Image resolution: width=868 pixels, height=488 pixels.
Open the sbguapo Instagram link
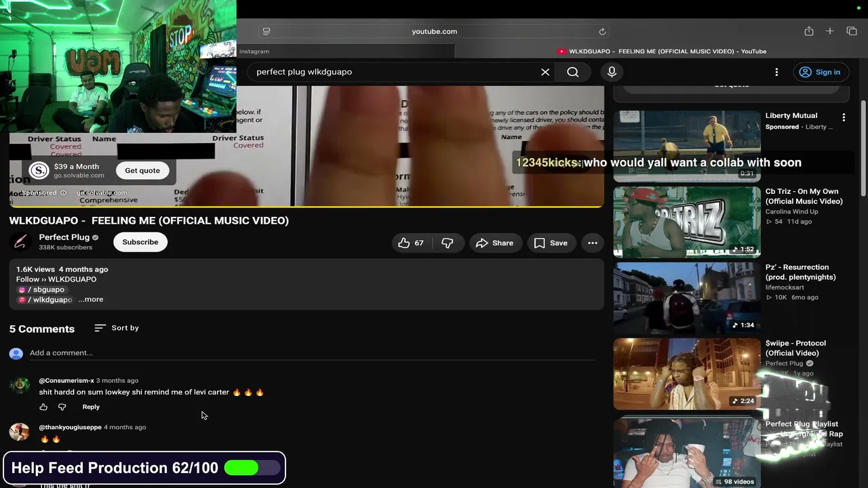(x=41, y=289)
